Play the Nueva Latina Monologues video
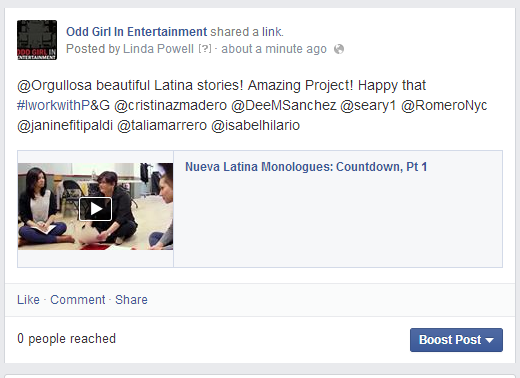The image size is (520, 378). [x=95, y=209]
